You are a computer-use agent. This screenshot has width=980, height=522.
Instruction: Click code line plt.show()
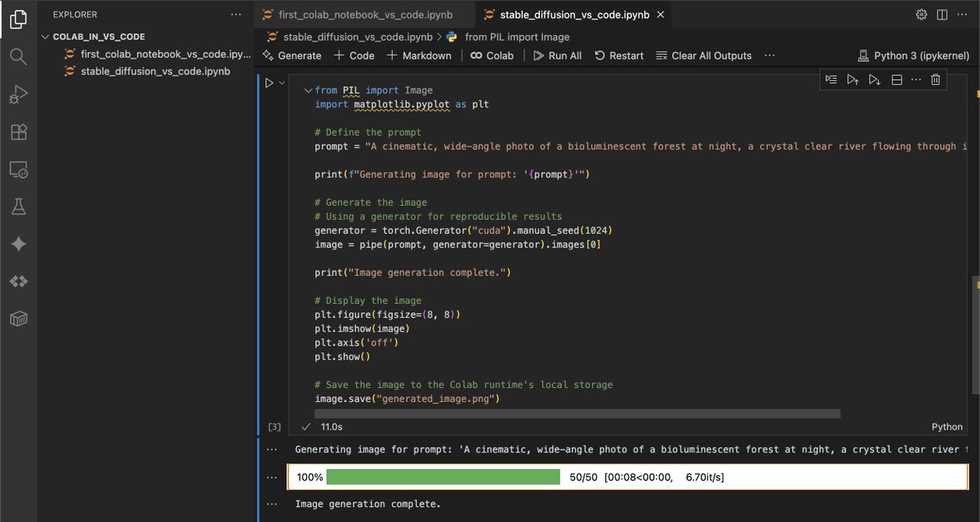[342, 357]
